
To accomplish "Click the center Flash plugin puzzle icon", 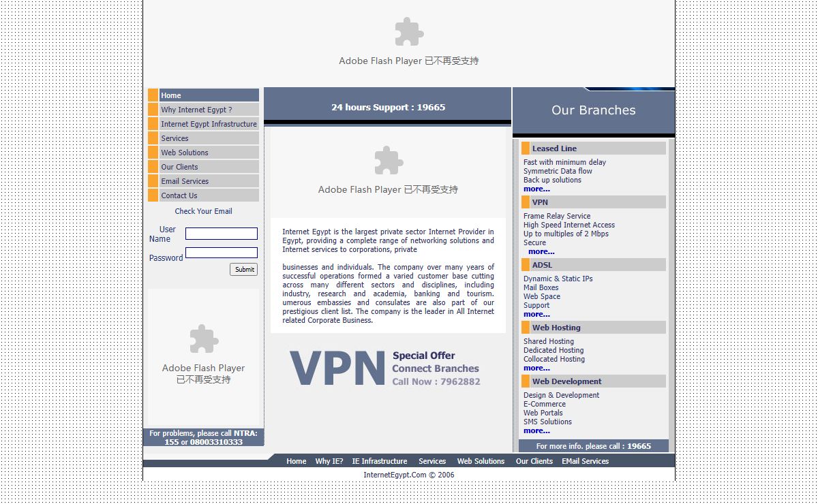I will [389, 161].
